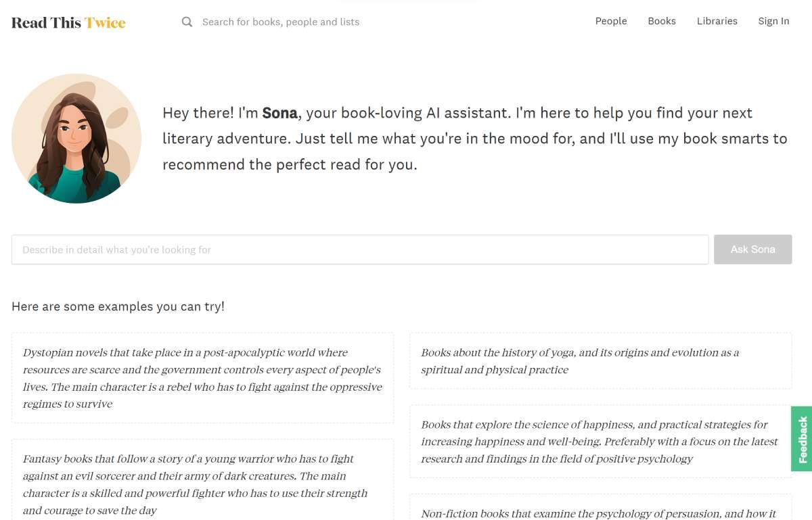Screen dimensions: 812x520
Task: Select the dystopian novels example prompt
Action: 202,378
